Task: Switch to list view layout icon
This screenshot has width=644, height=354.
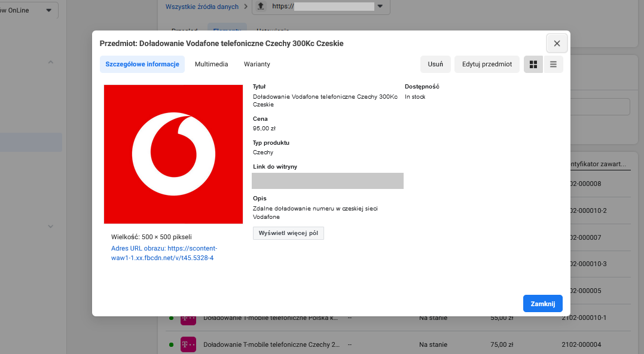Action: pos(553,64)
